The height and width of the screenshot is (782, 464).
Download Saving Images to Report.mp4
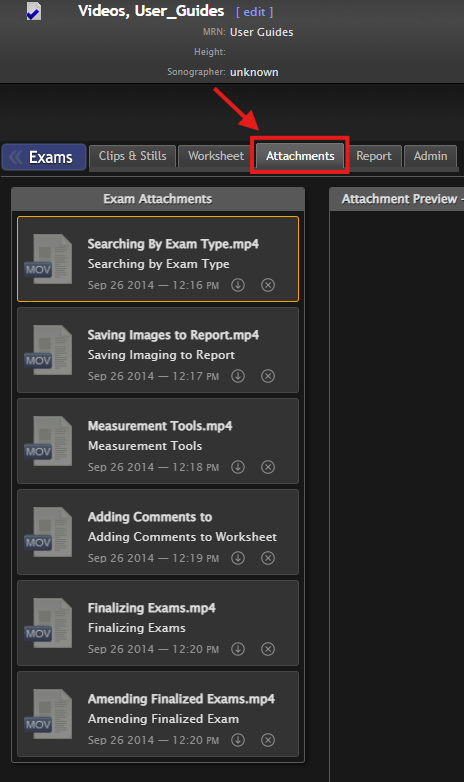238,376
